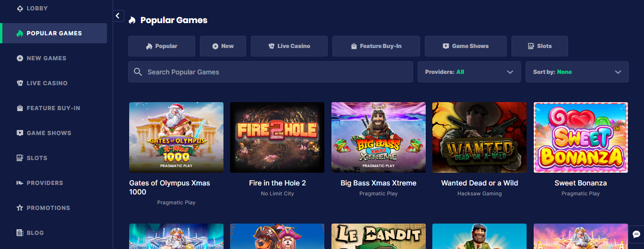Image resolution: width=644 pixels, height=249 pixels.
Task: Click the Wanted Dead or a Wild title
Action: (x=479, y=183)
